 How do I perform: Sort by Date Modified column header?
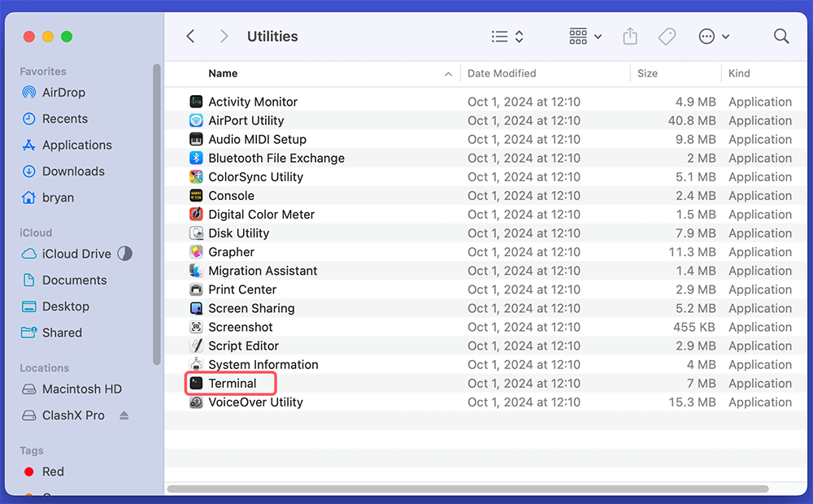pos(502,73)
